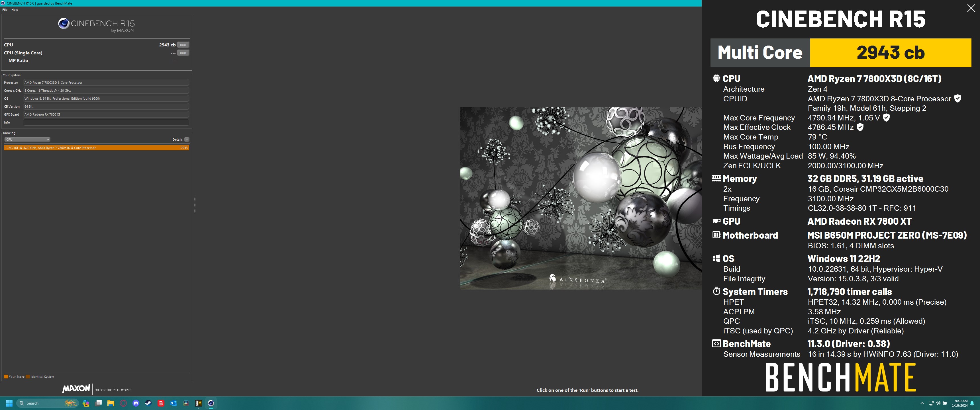Click the Motherboard icon in BenchMate panel
Viewport: 980px width, 410px height.
click(x=716, y=235)
